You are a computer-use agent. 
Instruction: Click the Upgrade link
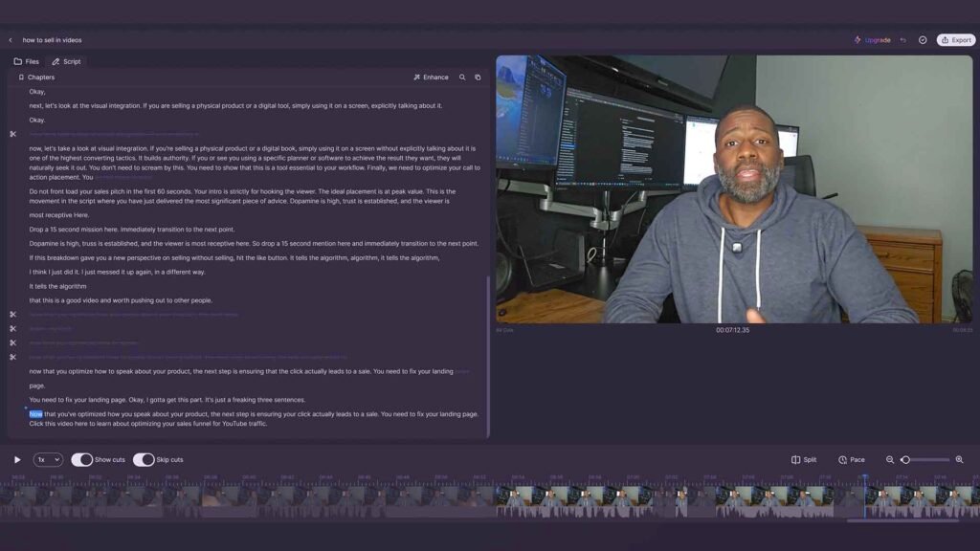pos(872,40)
